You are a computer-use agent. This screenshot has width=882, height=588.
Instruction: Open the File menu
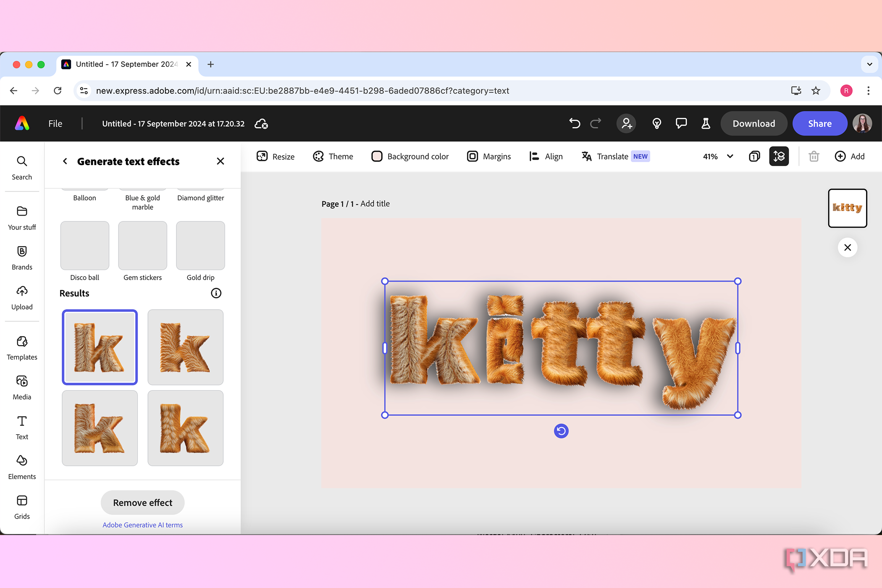pyautogui.click(x=55, y=123)
